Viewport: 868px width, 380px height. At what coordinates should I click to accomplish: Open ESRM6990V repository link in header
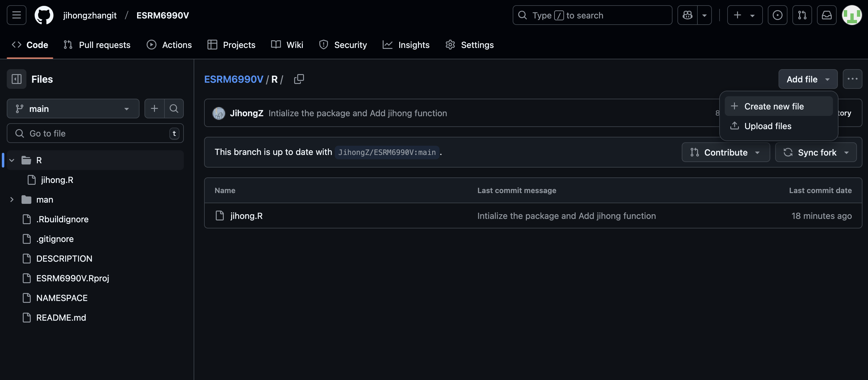[162, 15]
